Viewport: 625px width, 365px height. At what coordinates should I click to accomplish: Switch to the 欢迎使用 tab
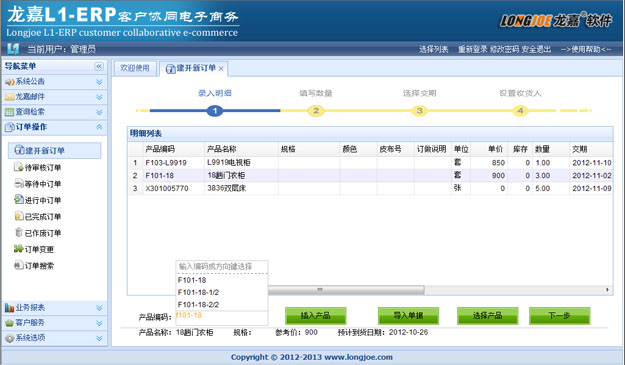click(135, 68)
